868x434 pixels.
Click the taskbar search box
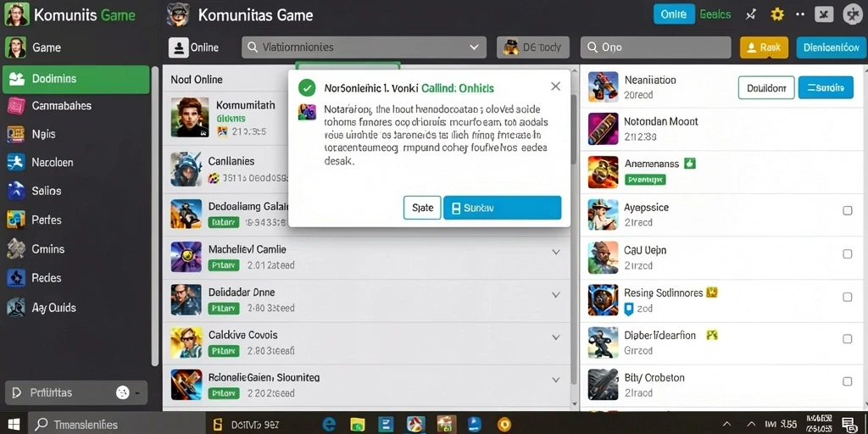pos(117,425)
